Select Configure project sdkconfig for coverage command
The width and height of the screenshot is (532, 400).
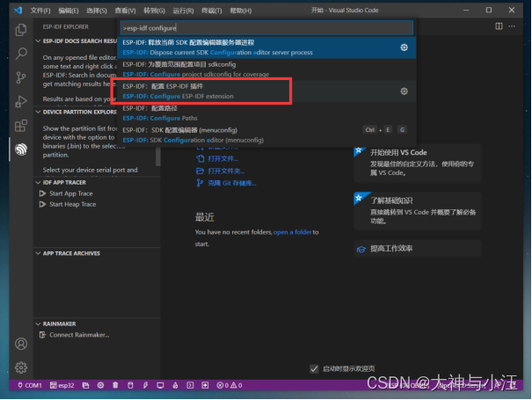point(266,69)
